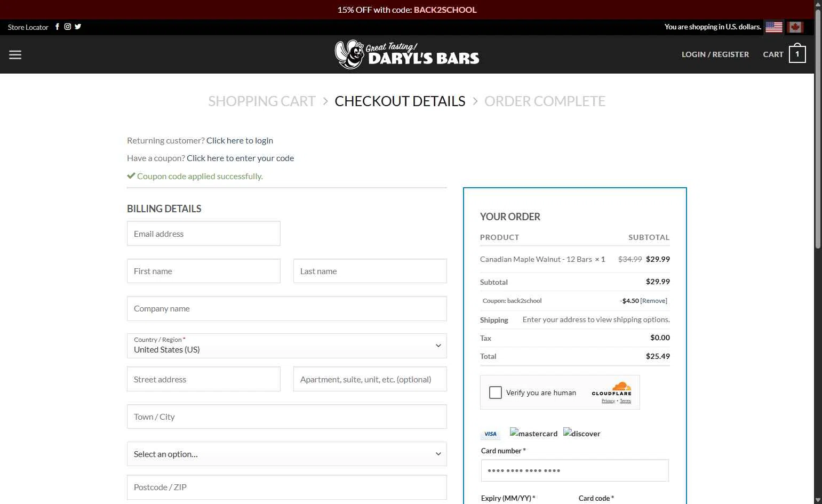This screenshot has height=504, width=822.
Task: Switch to Canadian flag currency
Action: pos(795,27)
